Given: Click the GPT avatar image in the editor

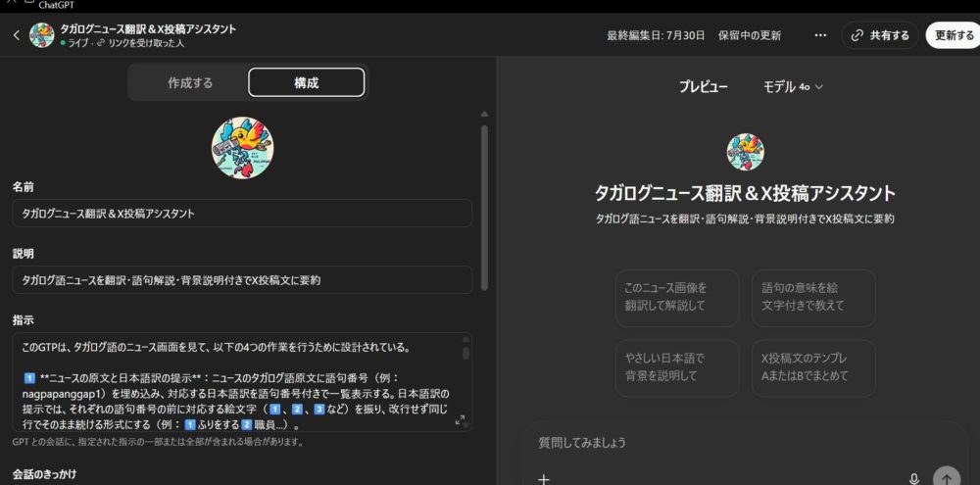Looking at the screenshot, I should click(242, 148).
